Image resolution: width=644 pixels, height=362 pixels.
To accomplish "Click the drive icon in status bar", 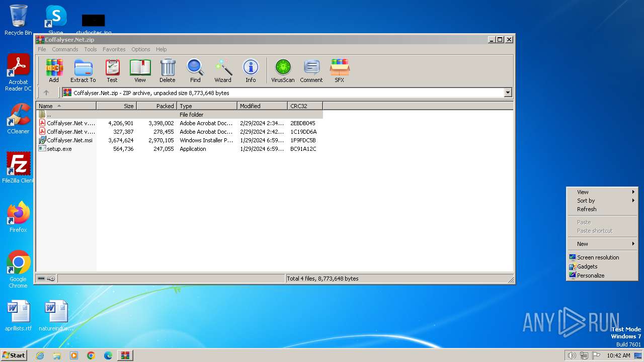I will tap(41, 279).
